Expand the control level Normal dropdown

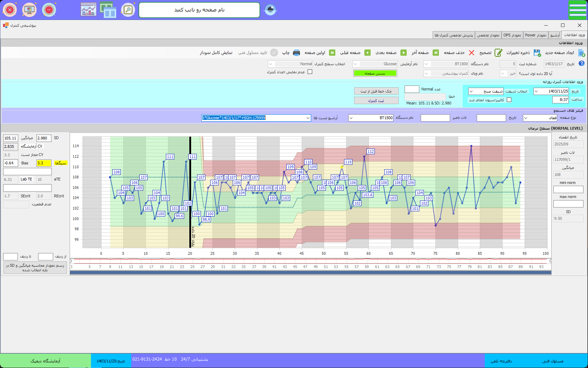(x=271, y=64)
